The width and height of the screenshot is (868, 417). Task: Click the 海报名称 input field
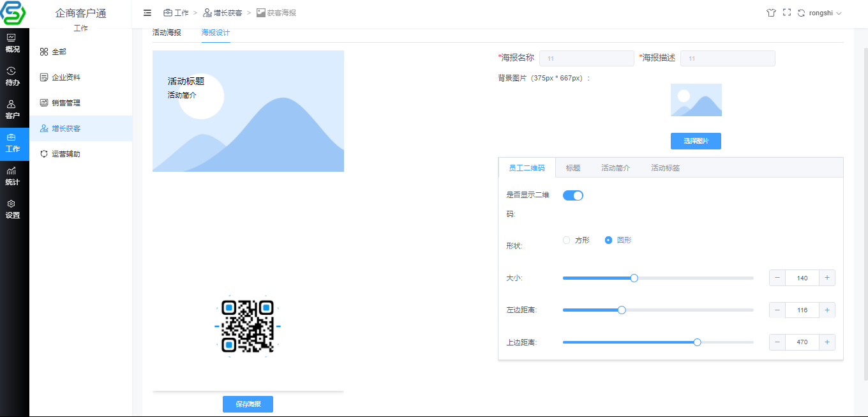coord(587,59)
